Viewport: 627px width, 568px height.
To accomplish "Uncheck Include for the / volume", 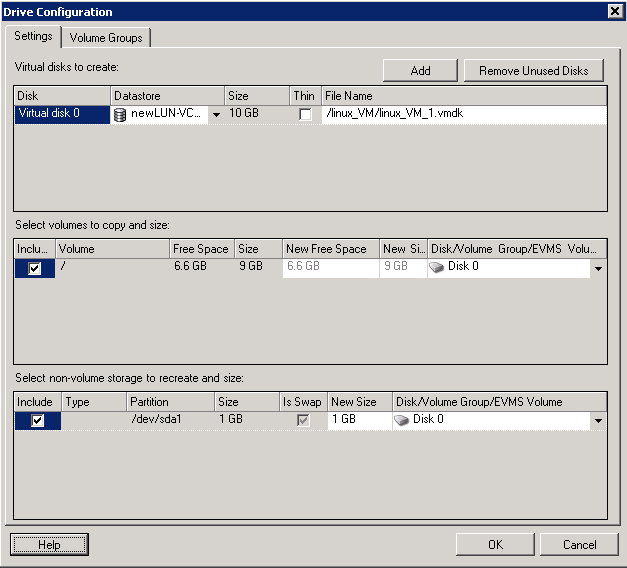I will coord(35,268).
